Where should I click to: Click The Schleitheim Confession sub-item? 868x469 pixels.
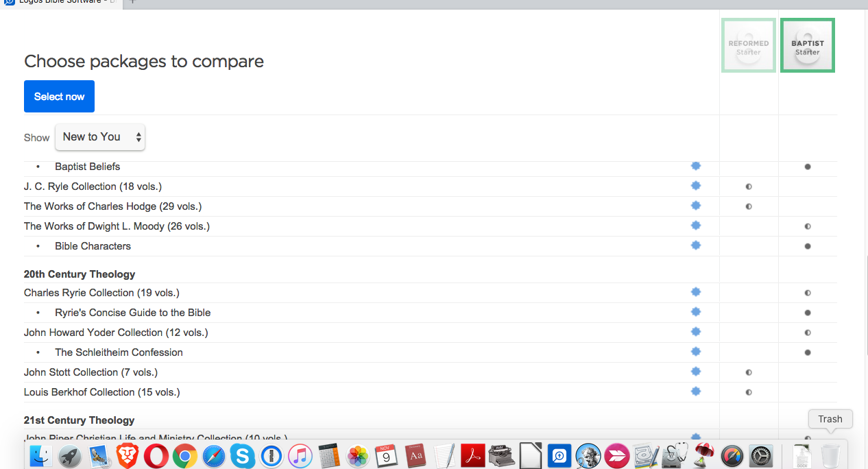click(119, 352)
